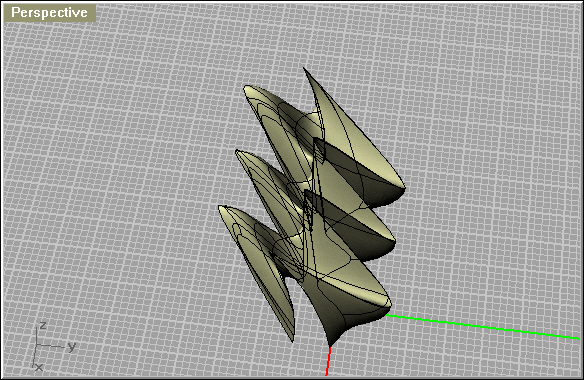Click the x label on world axis icon
Viewport: 584px width, 380px height.
click(39, 367)
